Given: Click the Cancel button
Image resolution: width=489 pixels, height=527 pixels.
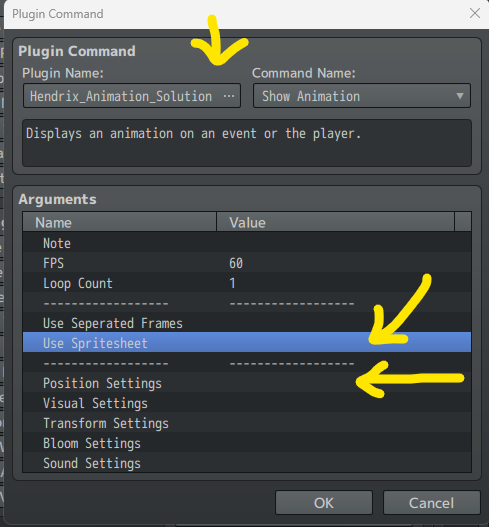Looking at the screenshot, I should [x=432, y=502].
